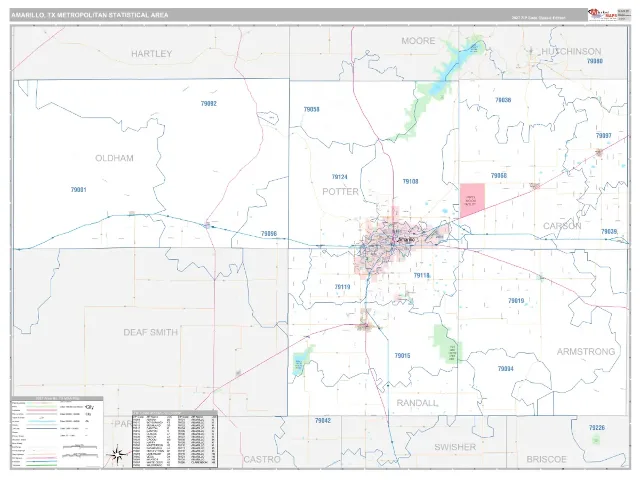Click the CARSON county label

point(562,226)
